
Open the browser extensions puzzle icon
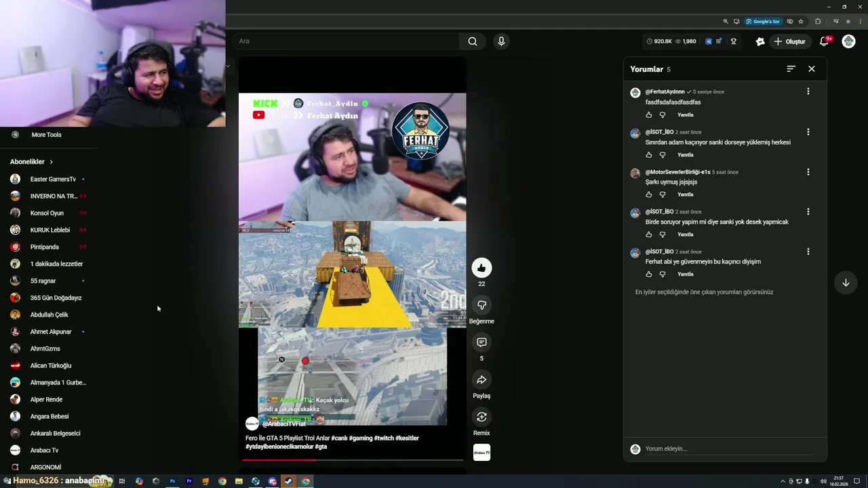[x=818, y=22]
